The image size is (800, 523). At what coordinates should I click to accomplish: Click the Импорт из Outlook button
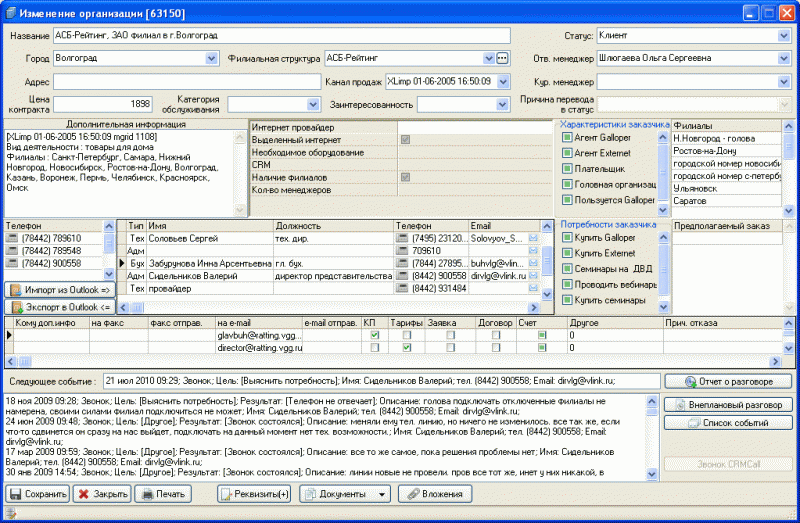[60, 290]
